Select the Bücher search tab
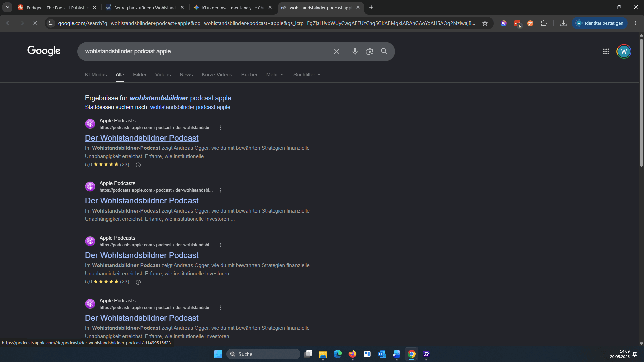 [x=249, y=75]
